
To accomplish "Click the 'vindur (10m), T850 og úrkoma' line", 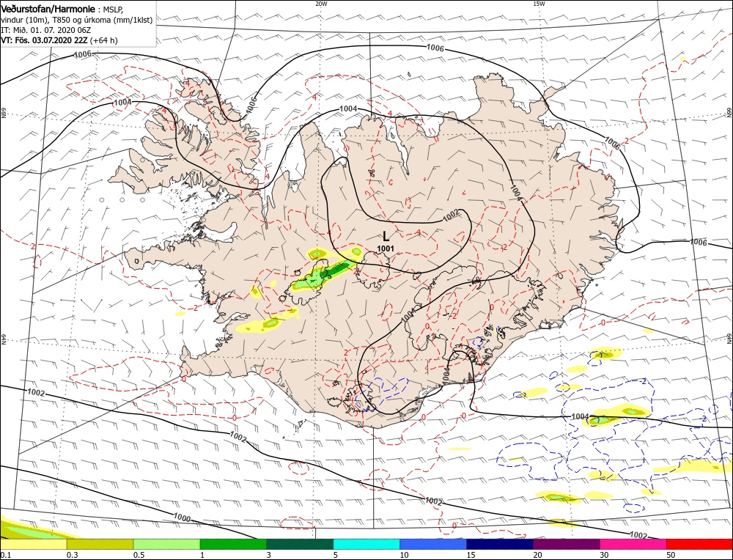I will point(77,20).
